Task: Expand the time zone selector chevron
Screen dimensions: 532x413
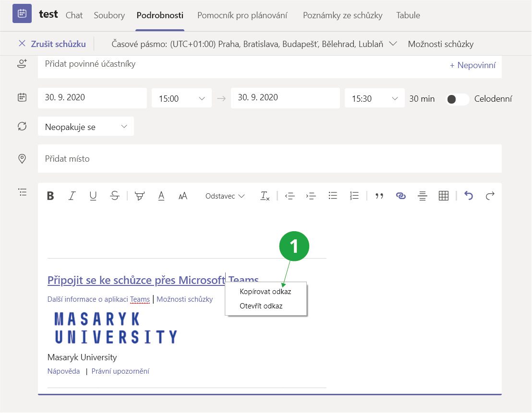Action: coord(393,44)
